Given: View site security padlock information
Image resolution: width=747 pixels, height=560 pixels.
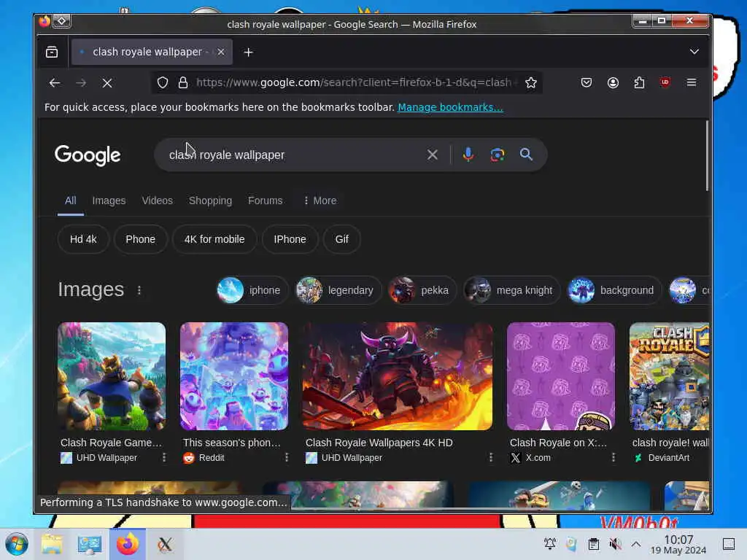Looking at the screenshot, I should click(x=183, y=83).
